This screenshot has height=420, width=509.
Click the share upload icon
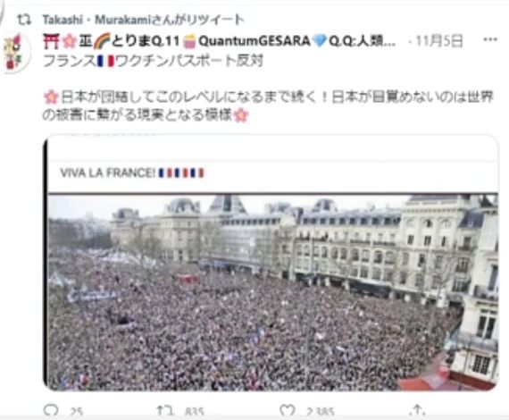[x=417, y=410]
